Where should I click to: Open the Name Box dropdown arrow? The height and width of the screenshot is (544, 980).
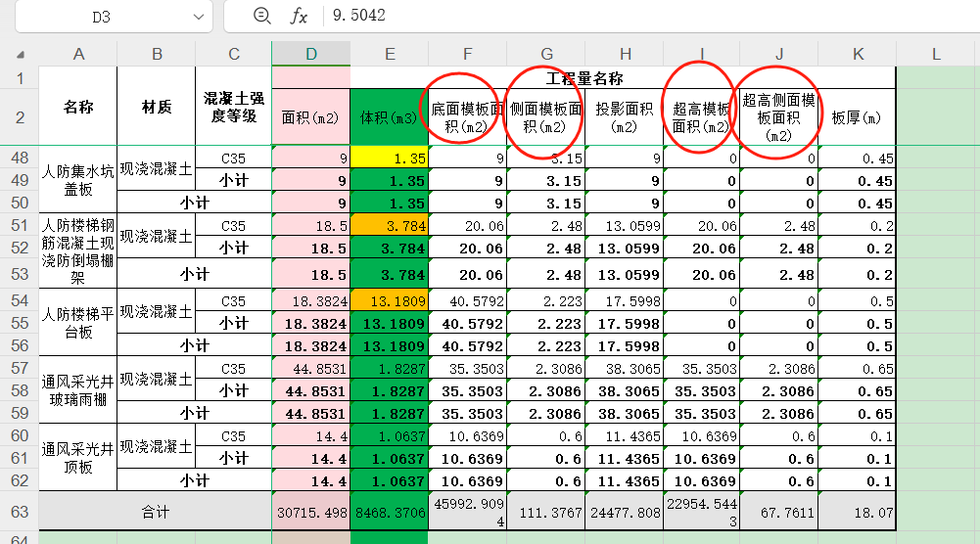click(x=199, y=17)
